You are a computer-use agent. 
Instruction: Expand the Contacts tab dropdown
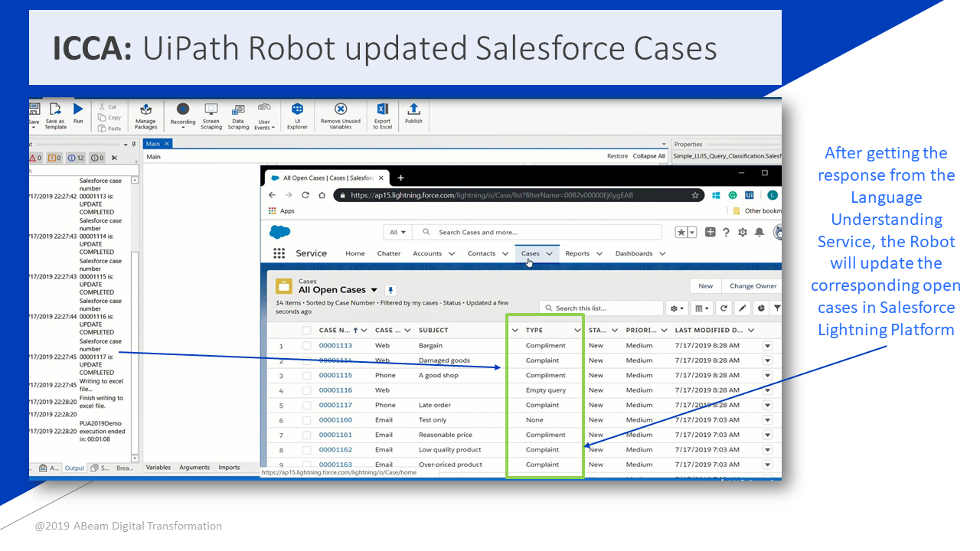pyautogui.click(x=505, y=253)
